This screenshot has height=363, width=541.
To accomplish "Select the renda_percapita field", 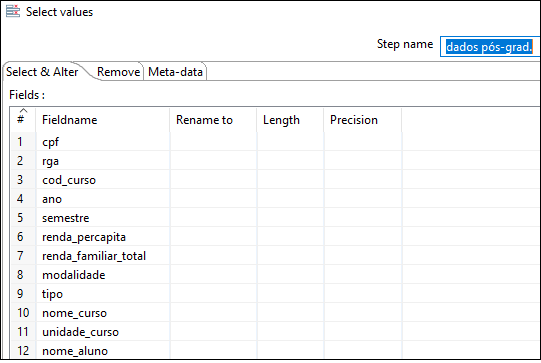I will coord(103,237).
